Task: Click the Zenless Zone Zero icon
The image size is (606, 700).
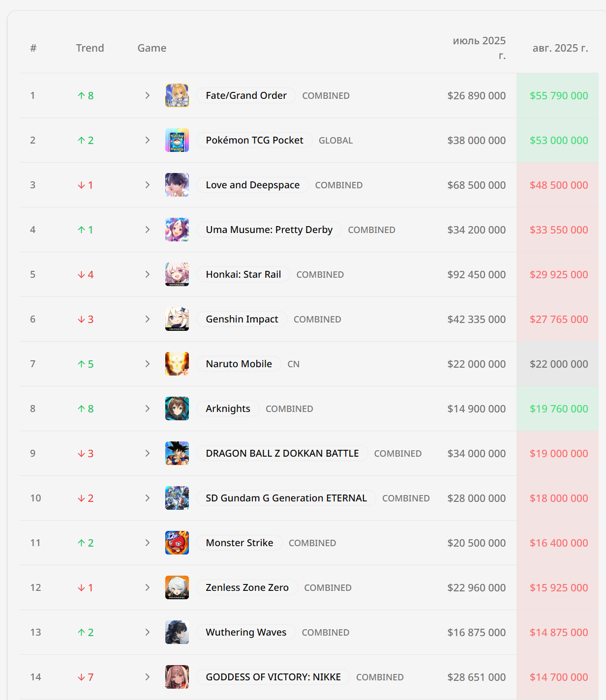Action: click(x=177, y=587)
